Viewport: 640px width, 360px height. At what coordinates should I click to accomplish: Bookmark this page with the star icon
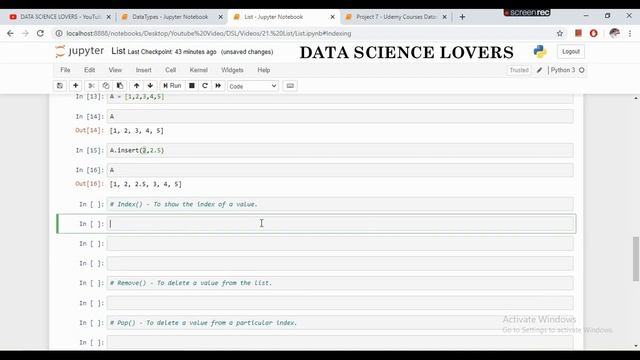tap(560, 33)
